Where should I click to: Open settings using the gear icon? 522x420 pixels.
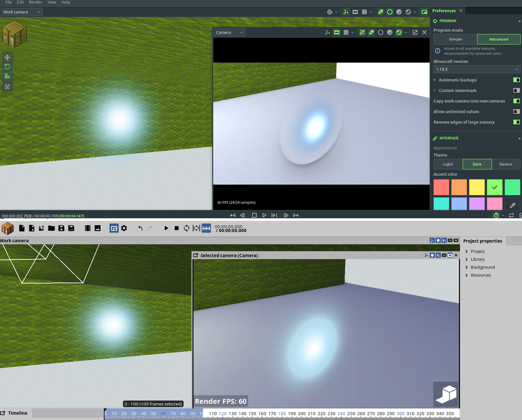(x=124, y=228)
